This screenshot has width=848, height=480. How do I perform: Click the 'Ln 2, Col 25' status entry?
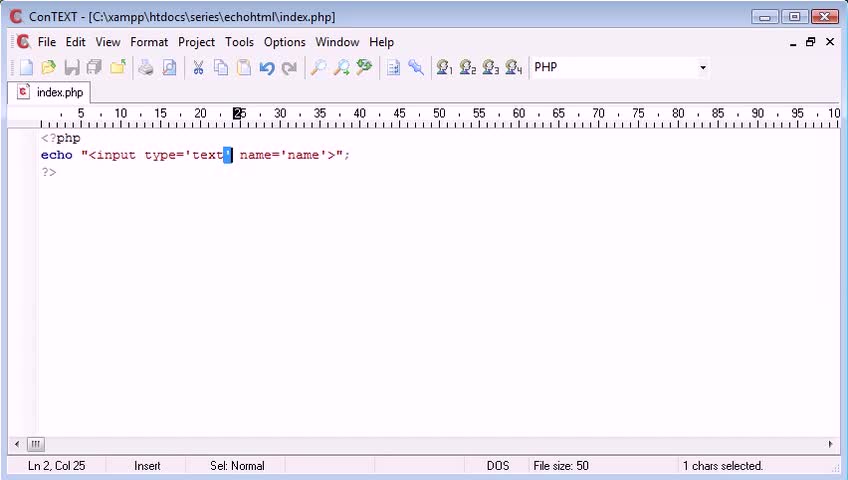coord(57,465)
